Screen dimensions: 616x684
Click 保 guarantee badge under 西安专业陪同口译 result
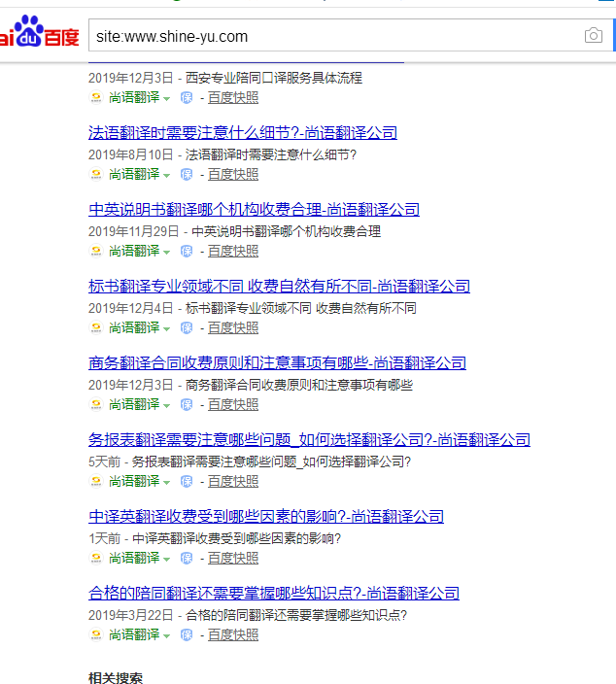(x=187, y=98)
